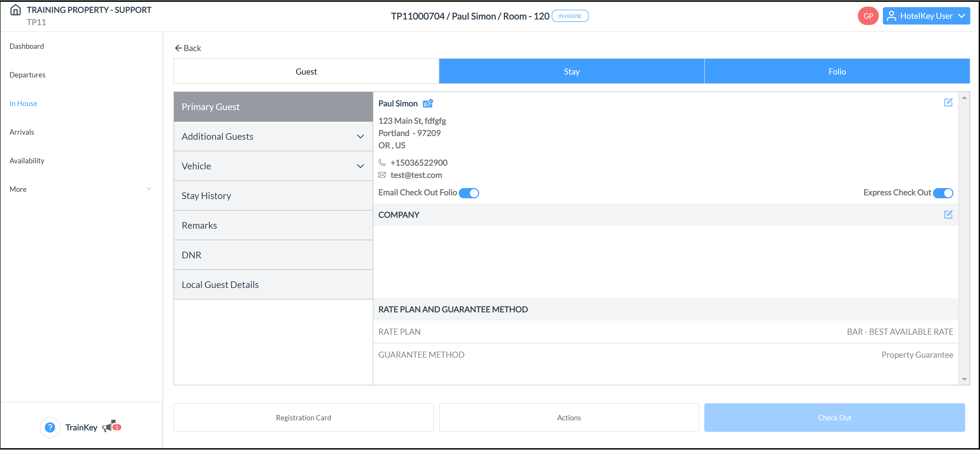Disable the Email Check Out Folio toggle
Viewport: 980px width, 450px height.
tap(469, 193)
